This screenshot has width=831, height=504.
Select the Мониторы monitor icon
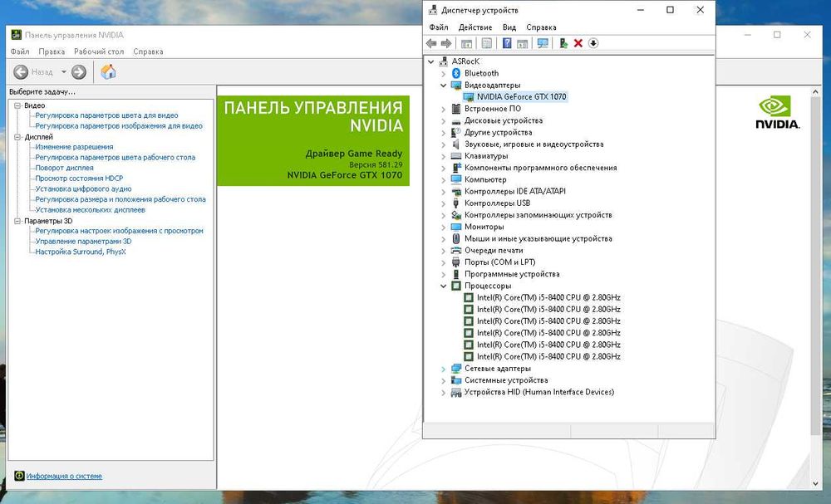(455, 227)
